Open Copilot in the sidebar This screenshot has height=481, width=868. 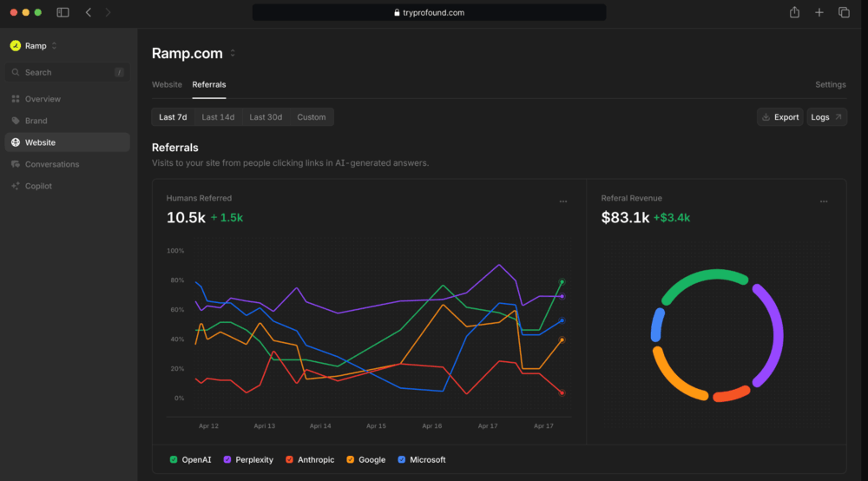pos(68,186)
